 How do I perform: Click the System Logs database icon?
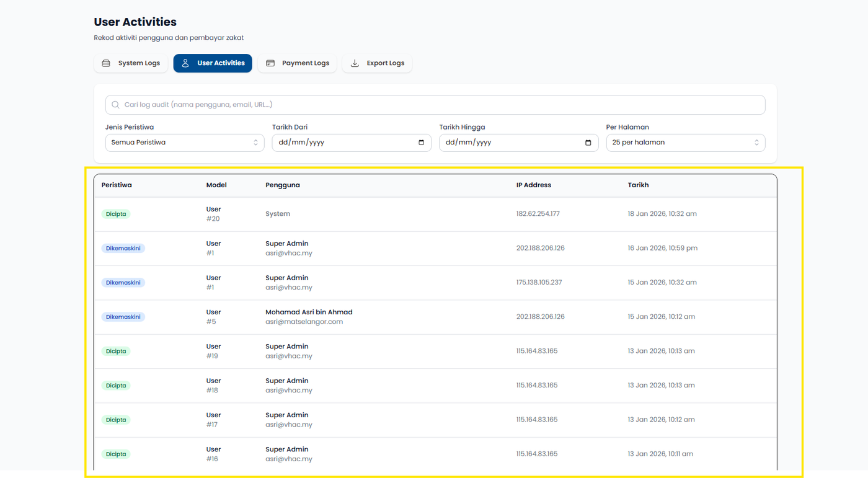[106, 63]
